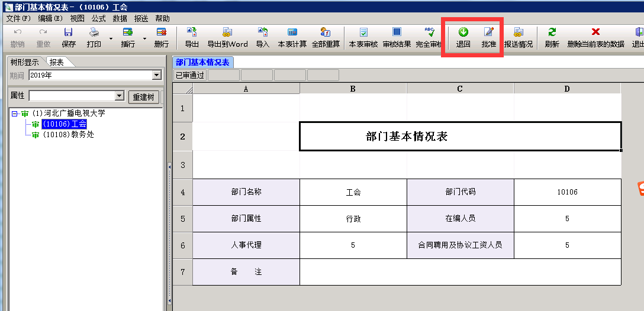
Task: Open dropdown arrow next to 插行
Action: click(144, 39)
